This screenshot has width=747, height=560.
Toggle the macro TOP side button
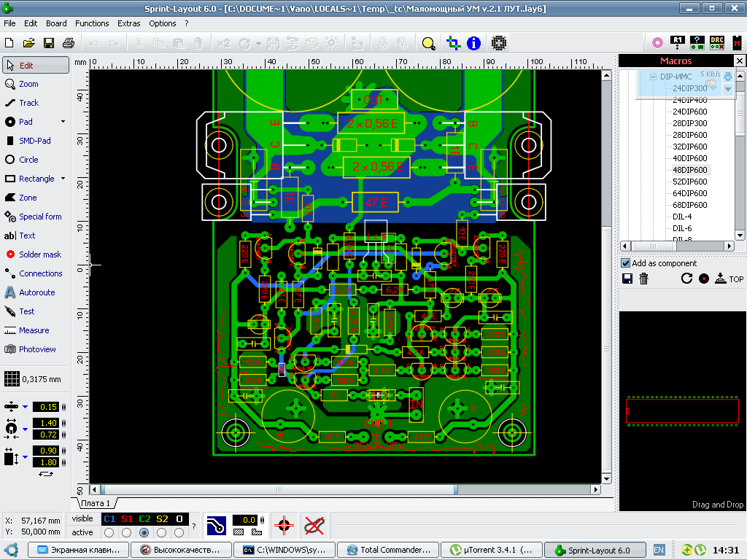coord(729,279)
